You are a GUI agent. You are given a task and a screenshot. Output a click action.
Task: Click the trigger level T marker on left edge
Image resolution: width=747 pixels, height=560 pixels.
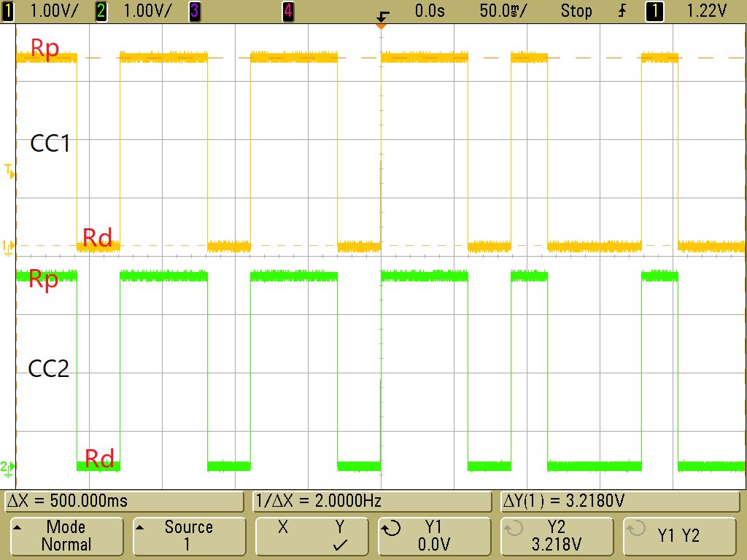click(x=9, y=171)
